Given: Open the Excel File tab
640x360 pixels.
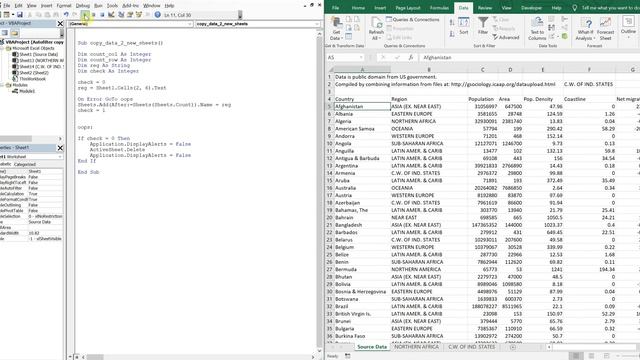Looking at the screenshot, I should tap(336, 8).
